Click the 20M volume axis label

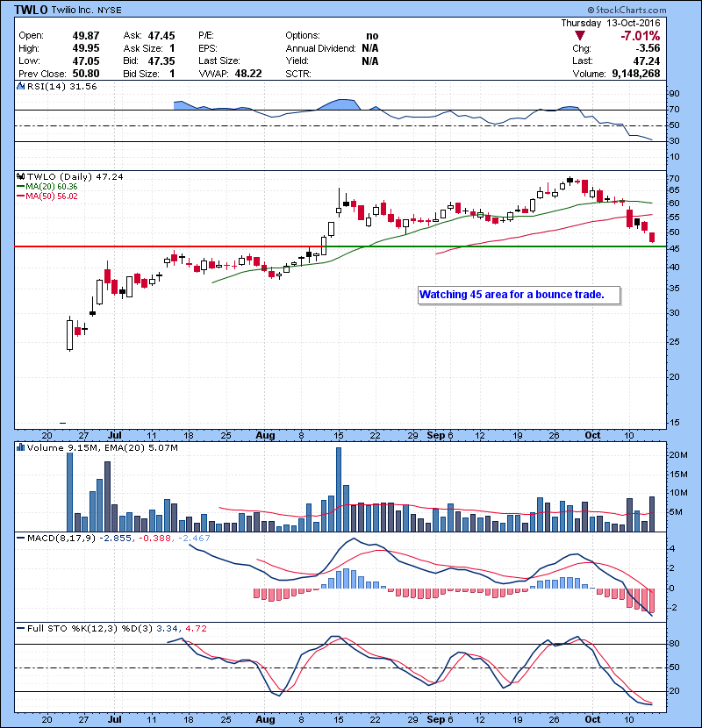coord(677,455)
